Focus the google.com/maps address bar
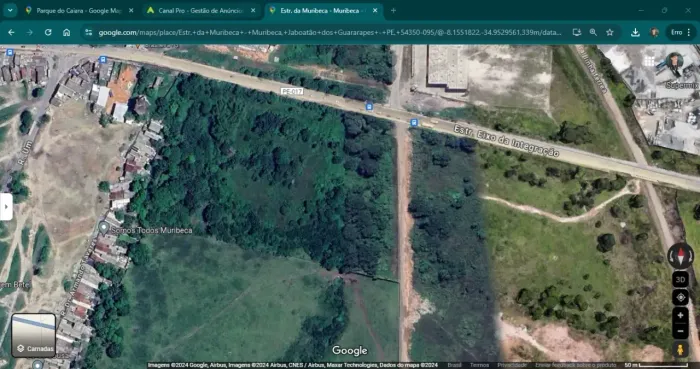The image size is (700, 369). point(330,32)
